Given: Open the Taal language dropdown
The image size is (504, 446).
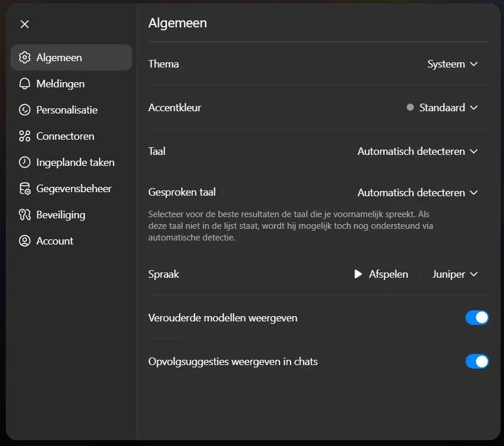Looking at the screenshot, I should tap(417, 151).
